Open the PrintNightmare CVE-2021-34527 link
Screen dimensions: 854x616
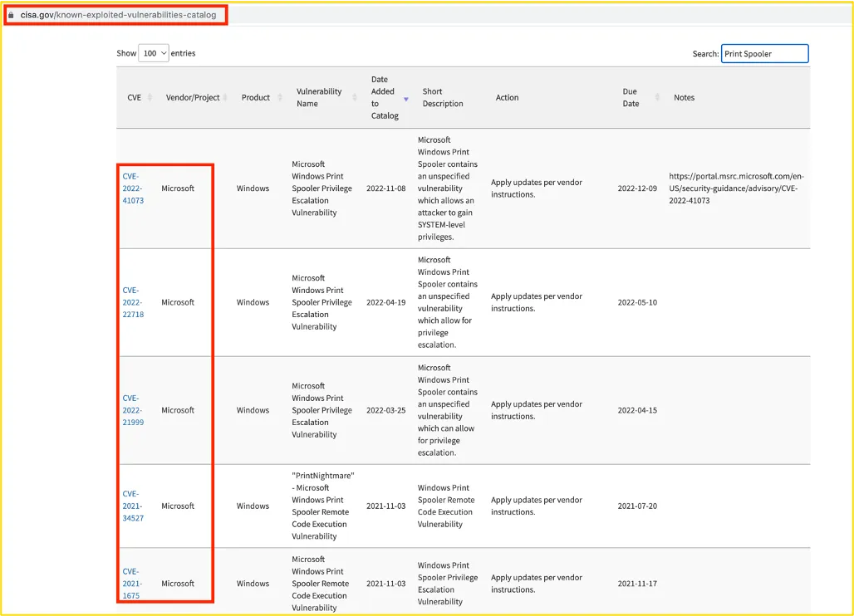coord(133,506)
